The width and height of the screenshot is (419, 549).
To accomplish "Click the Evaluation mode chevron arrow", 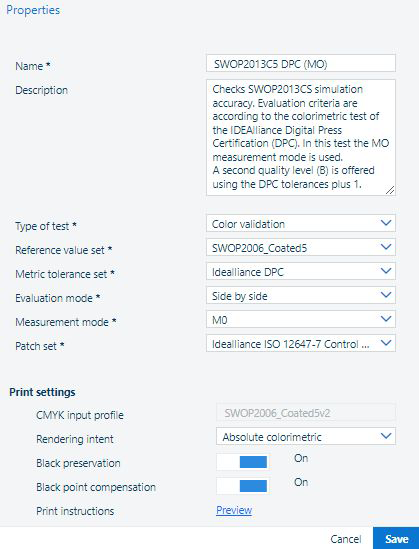I will [x=385, y=295].
